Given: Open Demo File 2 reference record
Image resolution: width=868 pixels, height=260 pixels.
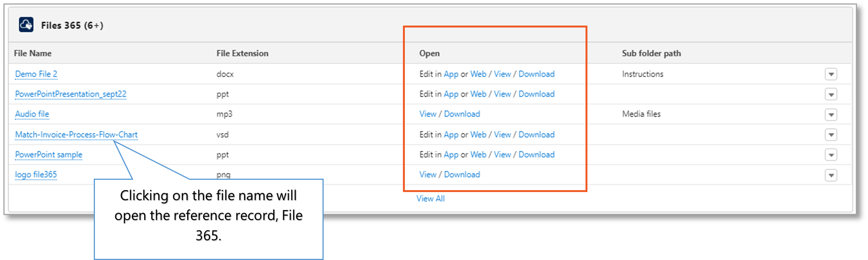Looking at the screenshot, I should point(36,74).
